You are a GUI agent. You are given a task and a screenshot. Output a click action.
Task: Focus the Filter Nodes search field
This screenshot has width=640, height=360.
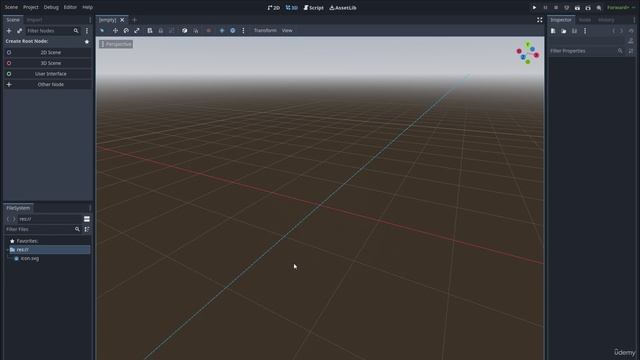(52, 31)
